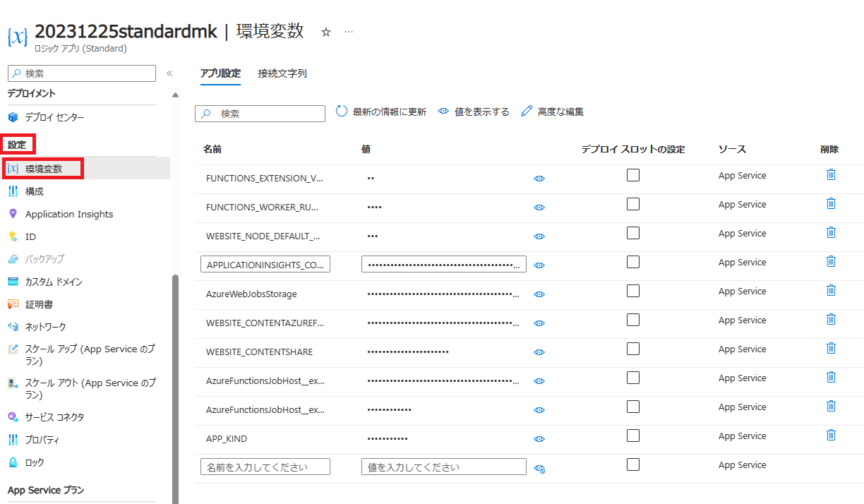Show value of APP_KIND row

pyautogui.click(x=539, y=439)
